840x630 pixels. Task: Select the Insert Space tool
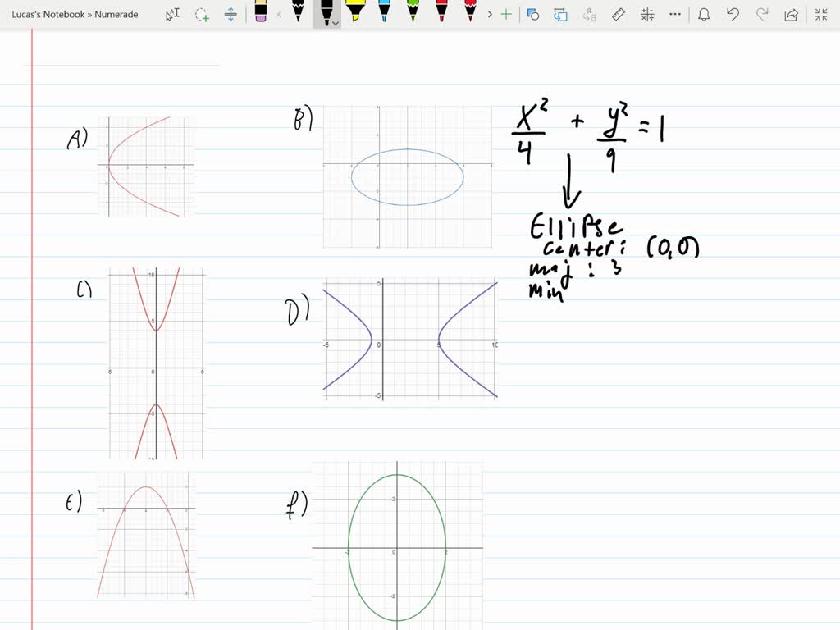[231, 14]
